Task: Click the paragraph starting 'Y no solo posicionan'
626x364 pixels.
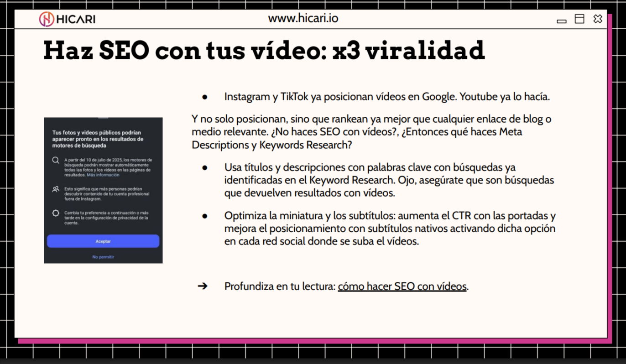Action: pyautogui.click(x=372, y=132)
